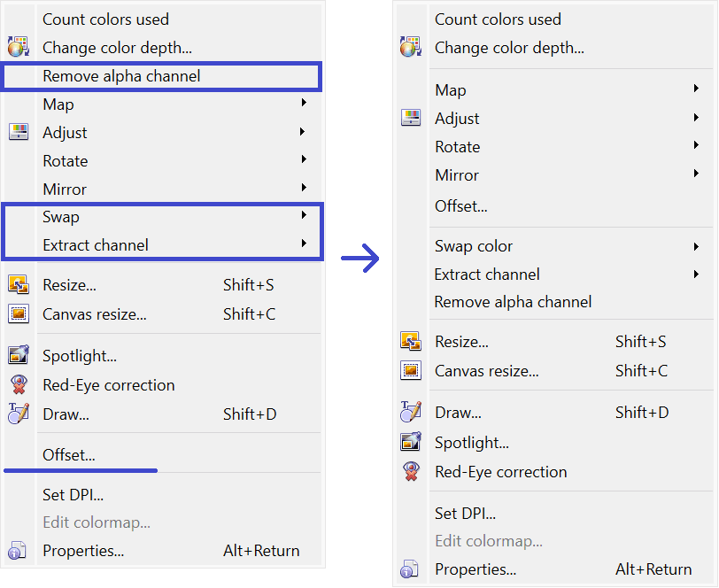Expand the Mirror submenu arrow in left menu
719x588 pixels.
click(x=304, y=189)
